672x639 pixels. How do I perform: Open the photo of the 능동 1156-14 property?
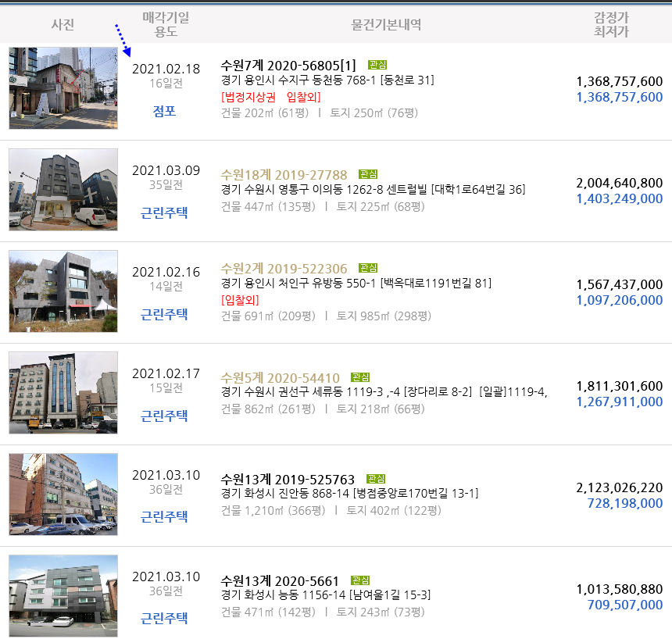63,596
